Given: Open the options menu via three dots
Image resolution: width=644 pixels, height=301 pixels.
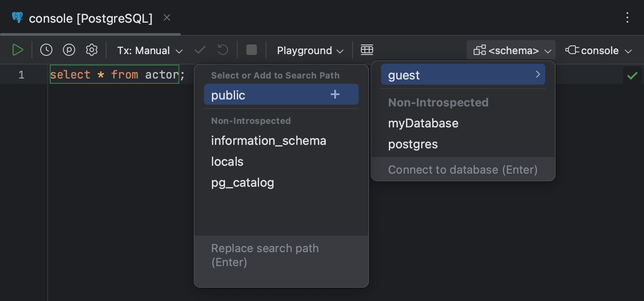Looking at the screenshot, I should coord(627,17).
